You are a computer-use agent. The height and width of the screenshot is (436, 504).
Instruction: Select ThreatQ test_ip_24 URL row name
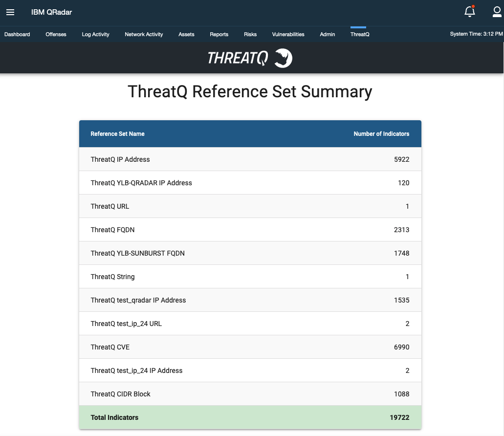tap(126, 324)
